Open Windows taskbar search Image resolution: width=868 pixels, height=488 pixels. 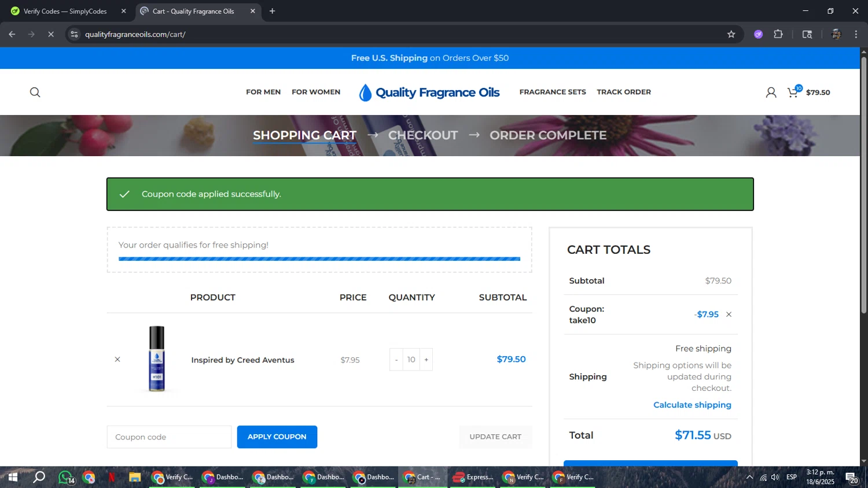coord(39,478)
